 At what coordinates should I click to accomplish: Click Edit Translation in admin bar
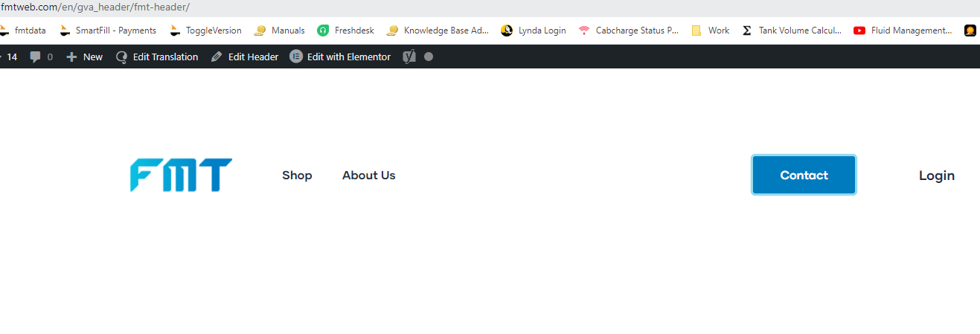pyautogui.click(x=165, y=57)
